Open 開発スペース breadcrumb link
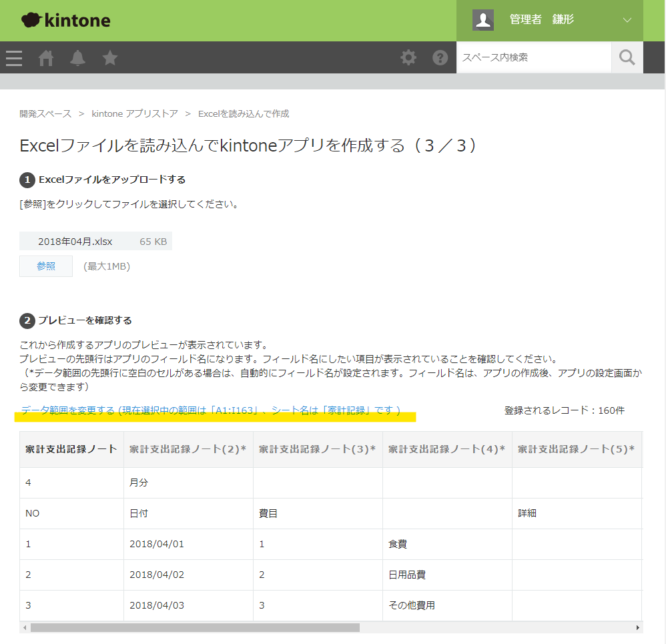The width and height of the screenshot is (666, 644). [x=45, y=114]
